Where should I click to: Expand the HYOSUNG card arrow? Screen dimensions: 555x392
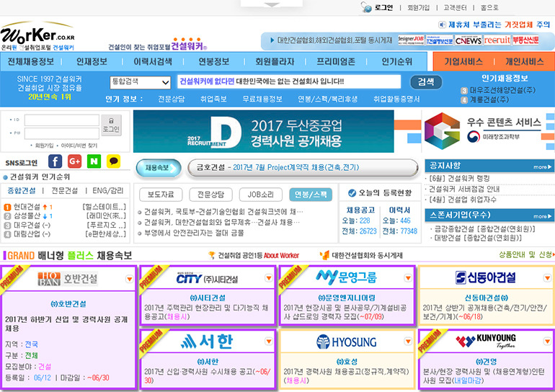[408, 341]
